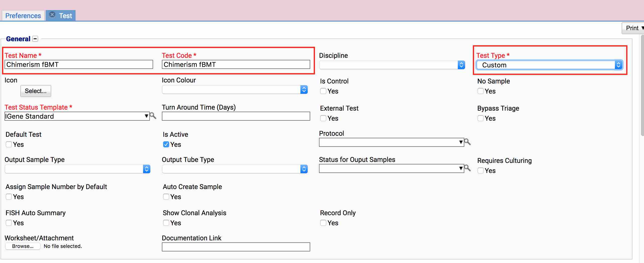Check the Is Control Yes checkbox
The width and height of the screenshot is (644, 263).
pyautogui.click(x=323, y=91)
